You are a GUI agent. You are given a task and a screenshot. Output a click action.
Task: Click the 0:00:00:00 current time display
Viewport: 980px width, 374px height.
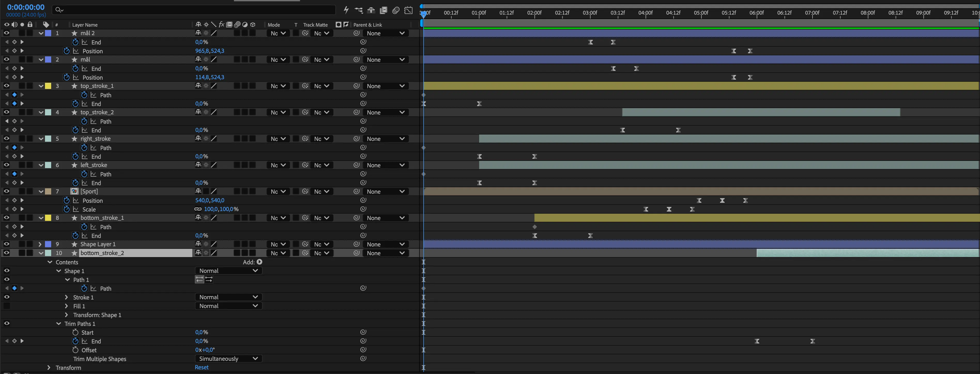26,7
